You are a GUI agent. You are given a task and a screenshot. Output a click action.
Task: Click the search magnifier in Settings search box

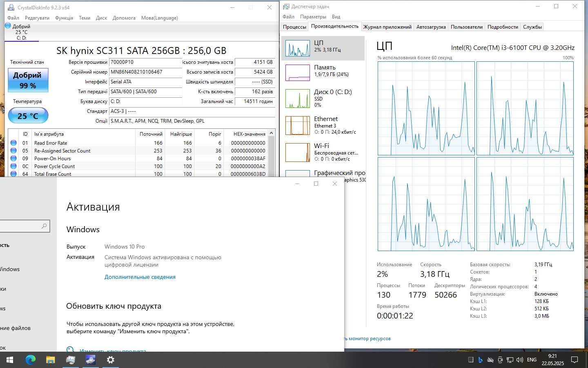[44, 226]
